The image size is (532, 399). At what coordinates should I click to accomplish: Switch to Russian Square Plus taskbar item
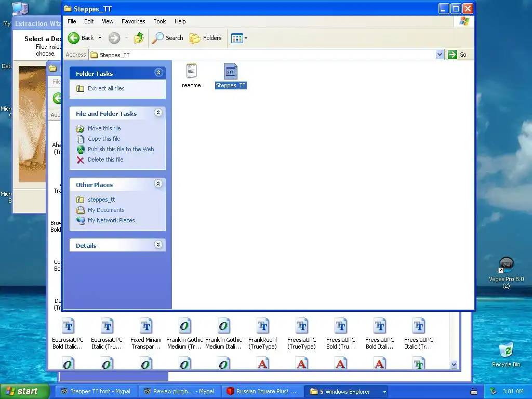pyautogui.click(x=262, y=391)
